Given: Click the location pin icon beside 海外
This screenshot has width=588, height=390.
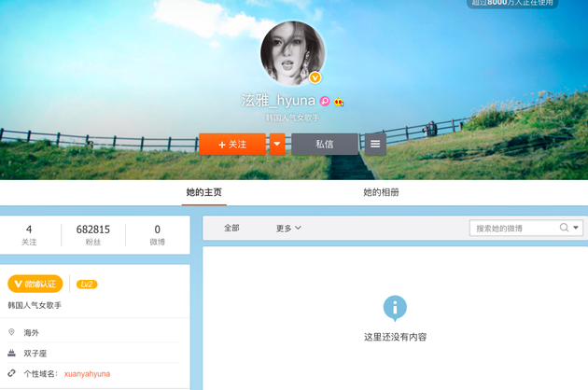Looking at the screenshot, I should [11, 332].
